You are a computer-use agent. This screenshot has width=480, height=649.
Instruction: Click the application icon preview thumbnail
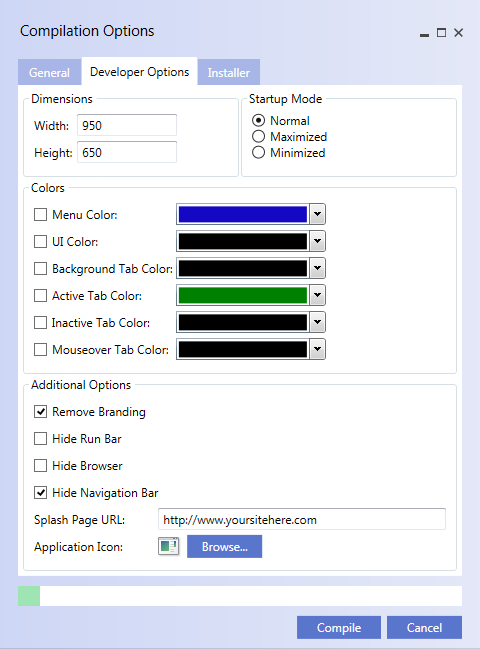(x=168, y=546)
